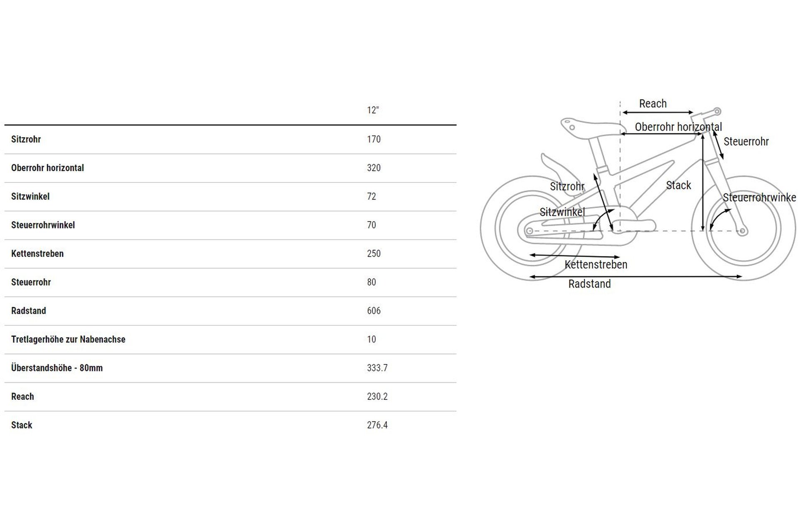This screenshot has height=532, width=798.
Task: Click the Oberrohr horizontal value 320
Action: pyautogui.click(x=374, y=168)
